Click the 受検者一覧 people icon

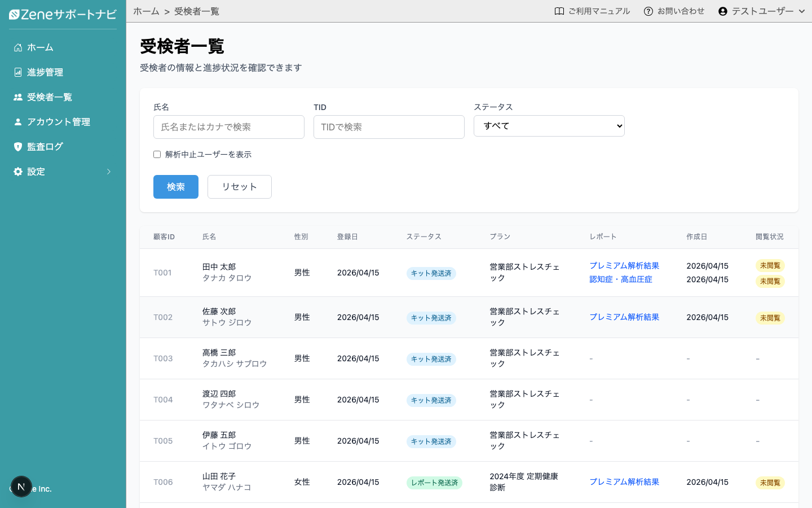[18, 97]
